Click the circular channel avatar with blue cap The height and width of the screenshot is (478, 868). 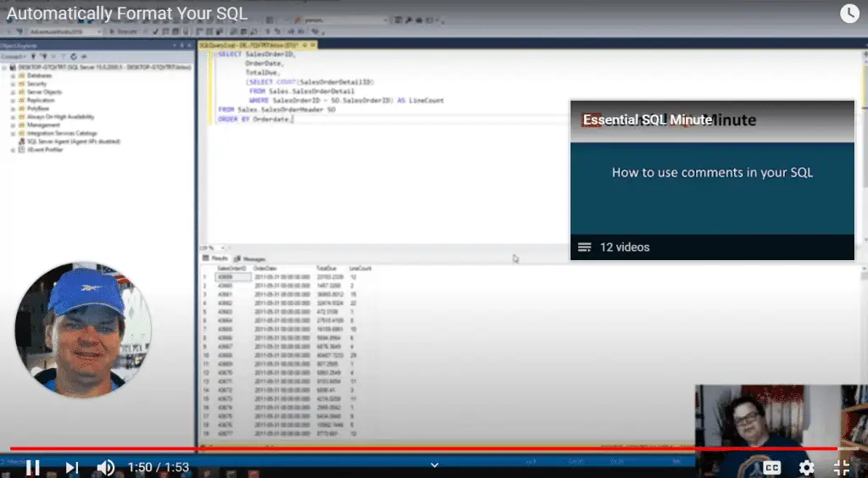coord(83,331)
